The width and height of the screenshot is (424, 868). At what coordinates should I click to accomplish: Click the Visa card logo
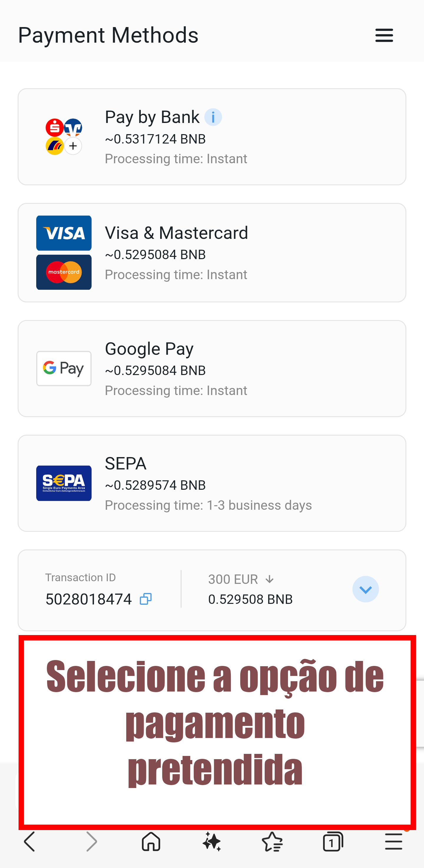pyautogui.click(x=64, y=233)
